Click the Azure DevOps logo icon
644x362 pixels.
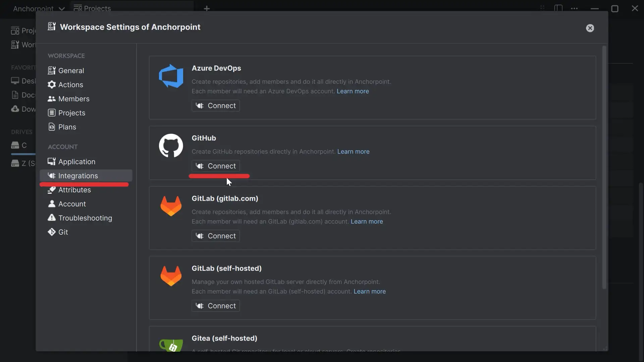point(171,76)
